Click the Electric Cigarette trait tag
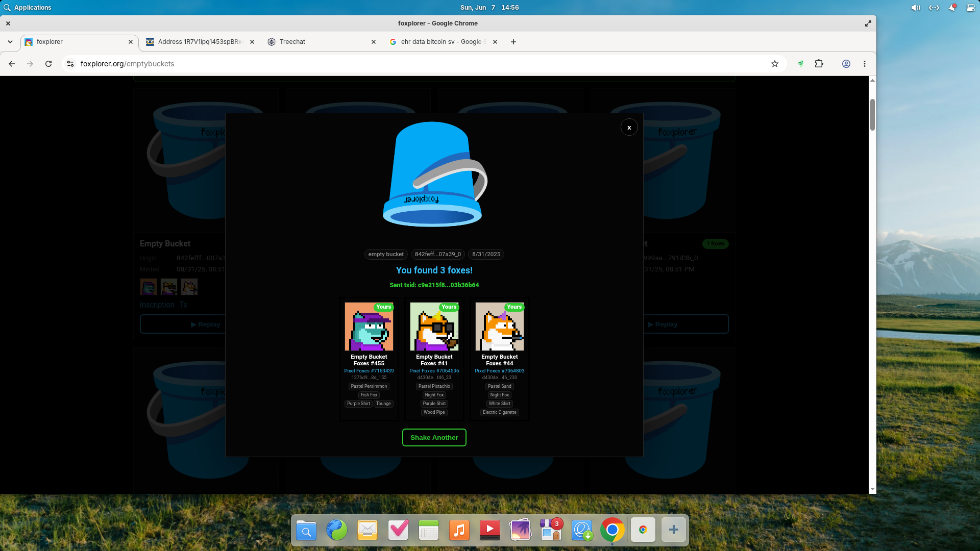Viewport: 980px width, 551px height. 499,412
